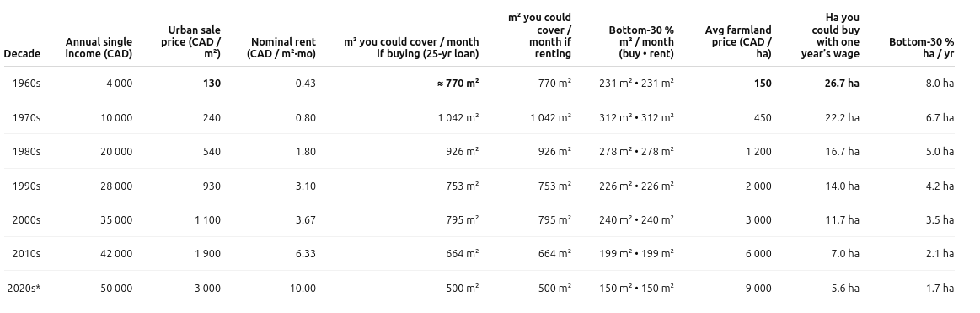Select the 2010s farmland price 6 000
980x313 pixels.
[x=758, y=254]
